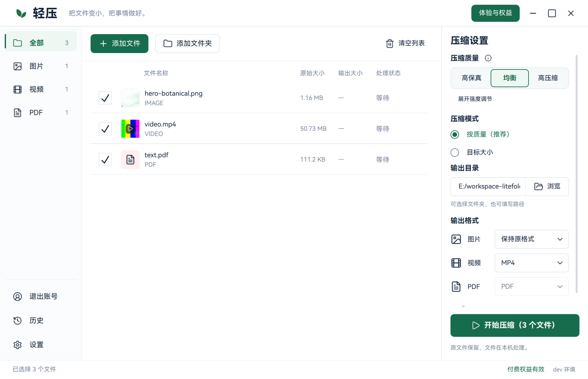
Task: Click the PDF document icon in sidebar
Action: pos(18,113)
